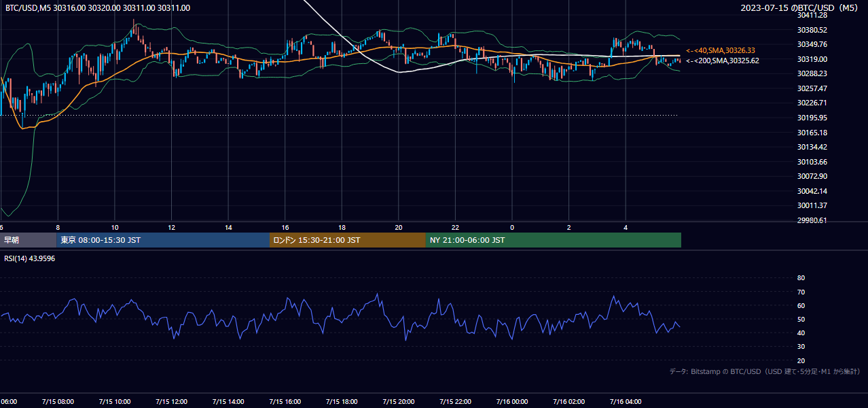This screenshot has width=868, height=408.
Task: Click the 7/16 02:00 bottom date label
Action: [x=568, y=401]
